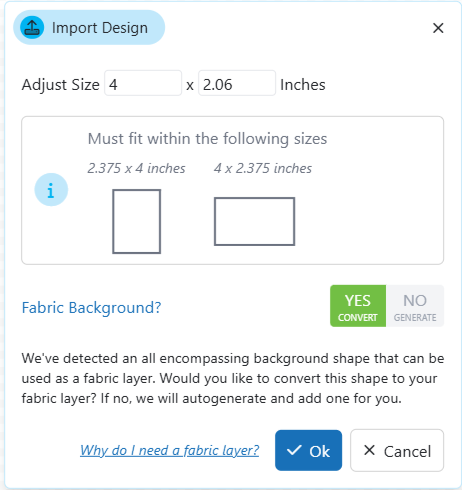Viewport: 462px width, 490px height.
Task: Click the Cancel button
Action: 397,450
